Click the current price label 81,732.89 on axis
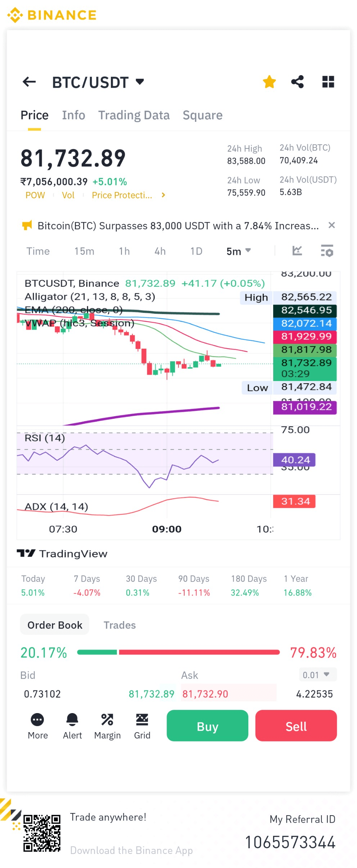The width and height of the screenshot is (357, 868). pos(305,368)
